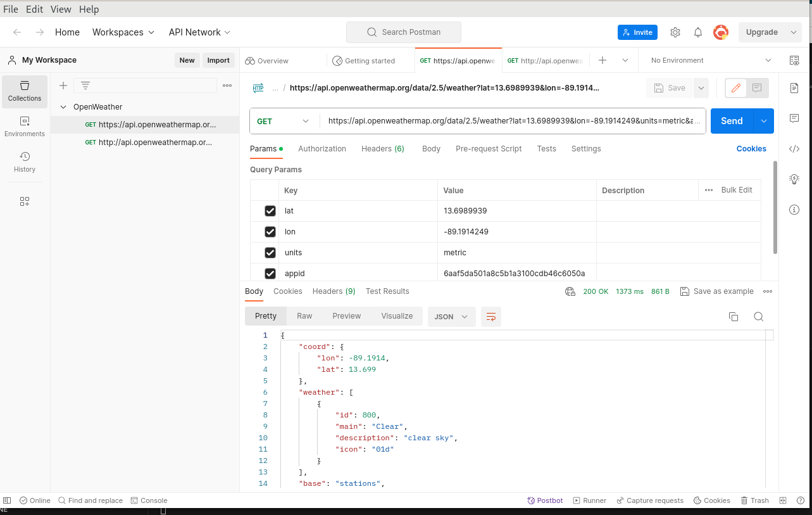Open the File menu
812x515 pixels.
point(11,9)
